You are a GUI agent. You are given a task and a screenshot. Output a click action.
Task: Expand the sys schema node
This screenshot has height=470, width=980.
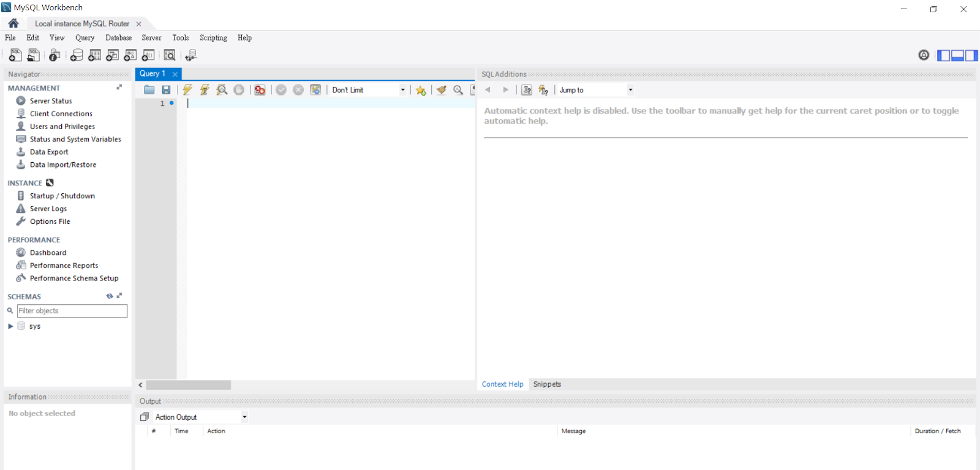tap(10, 326)
